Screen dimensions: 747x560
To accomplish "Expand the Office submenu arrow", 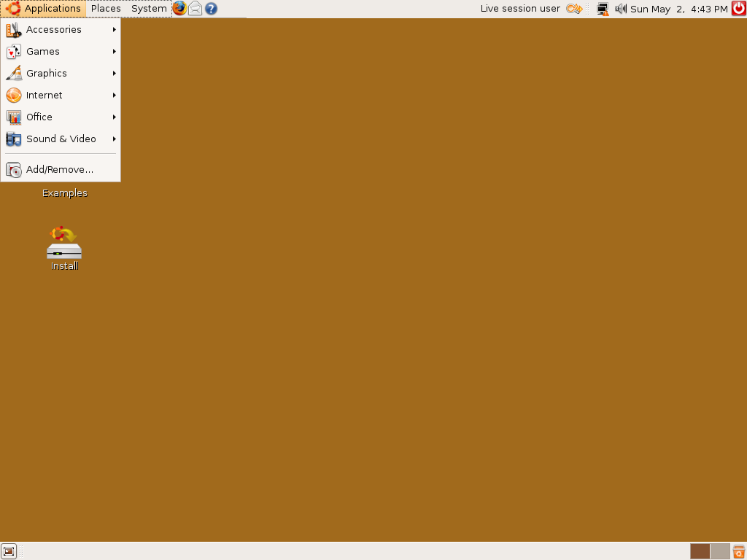I will 115,117.
